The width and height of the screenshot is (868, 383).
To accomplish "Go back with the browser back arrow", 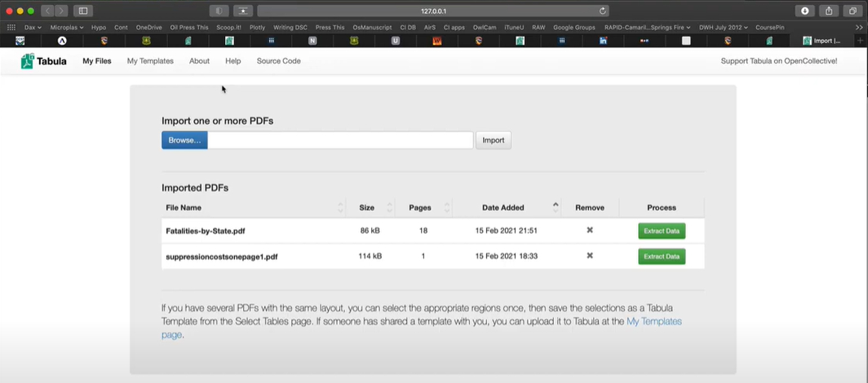I will 46,11.
